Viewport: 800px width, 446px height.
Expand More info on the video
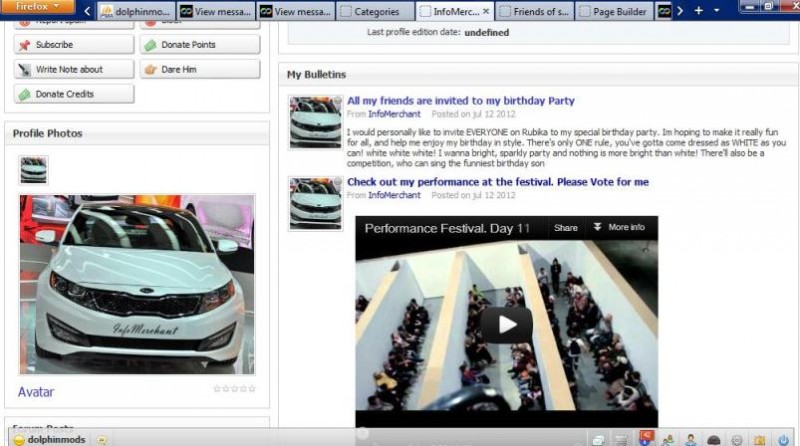[x=619, y=227]
